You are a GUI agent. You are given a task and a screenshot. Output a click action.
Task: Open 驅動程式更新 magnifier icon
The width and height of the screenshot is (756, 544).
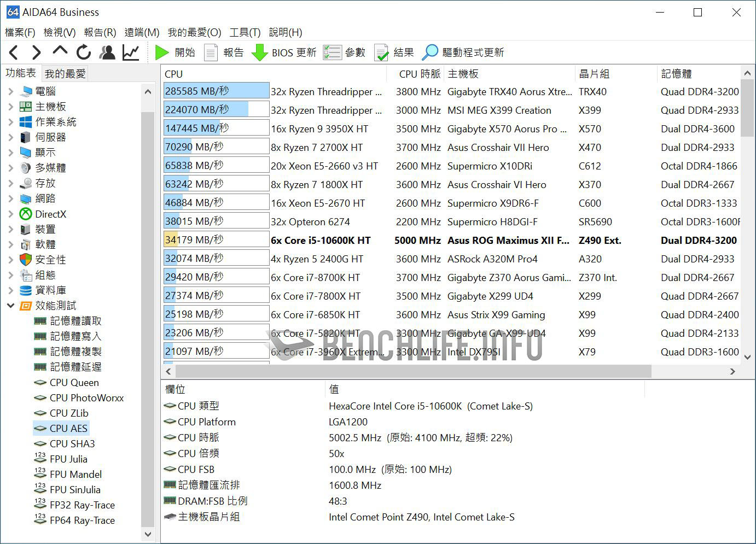click(x=430, y=52)
